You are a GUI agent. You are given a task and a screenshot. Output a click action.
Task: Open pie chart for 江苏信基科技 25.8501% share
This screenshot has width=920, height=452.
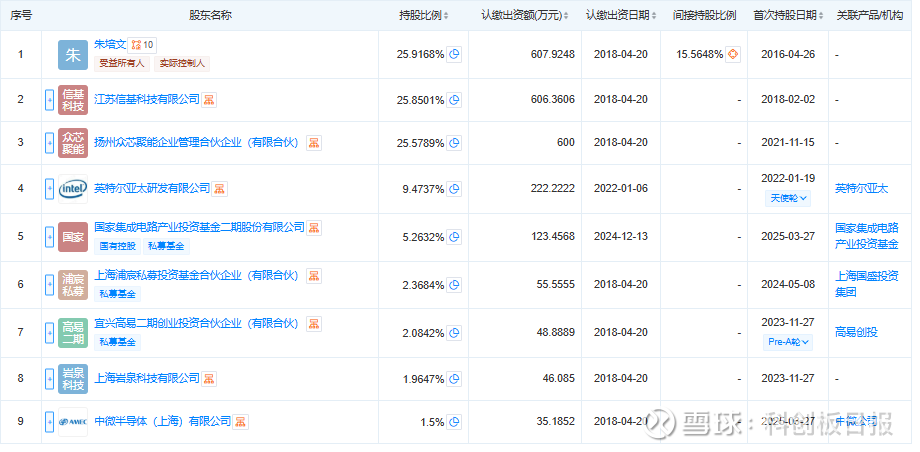(454, 100)
